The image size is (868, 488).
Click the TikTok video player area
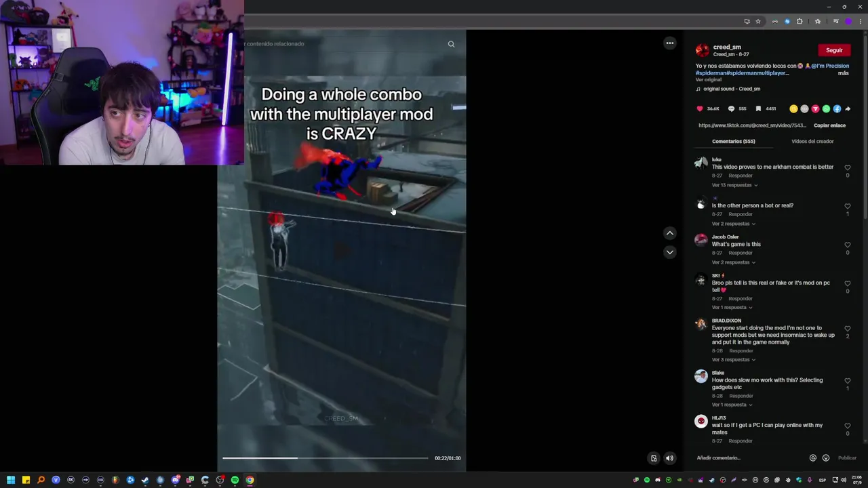342,250
